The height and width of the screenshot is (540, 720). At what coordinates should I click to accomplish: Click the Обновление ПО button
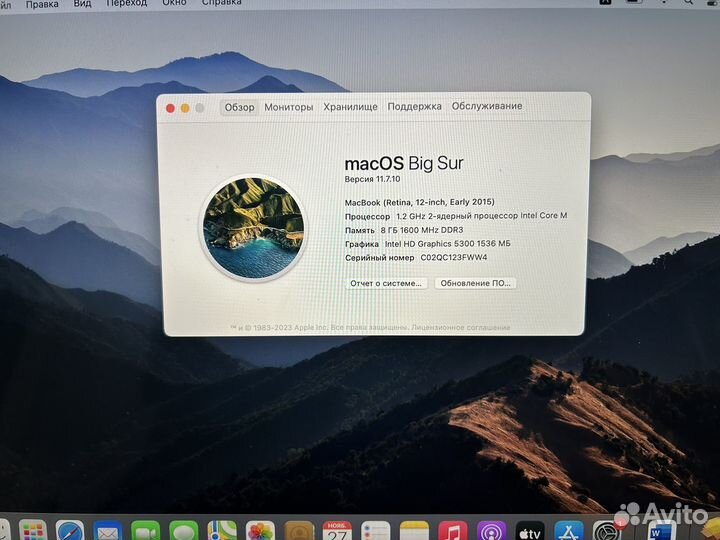pos(475,283)
